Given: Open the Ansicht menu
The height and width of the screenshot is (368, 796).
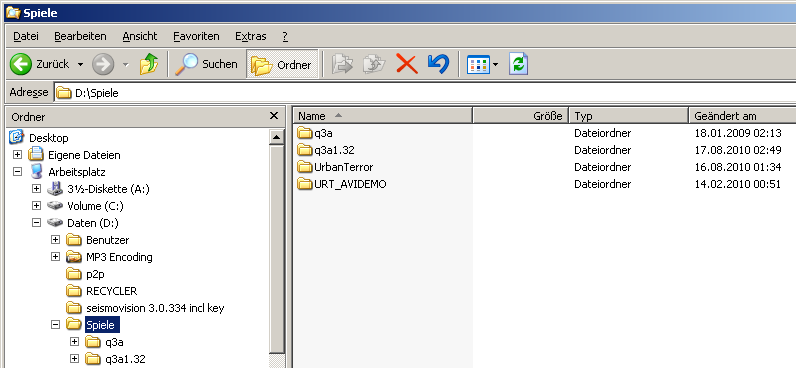Looking at the screenshot, I should coord(140,37).
